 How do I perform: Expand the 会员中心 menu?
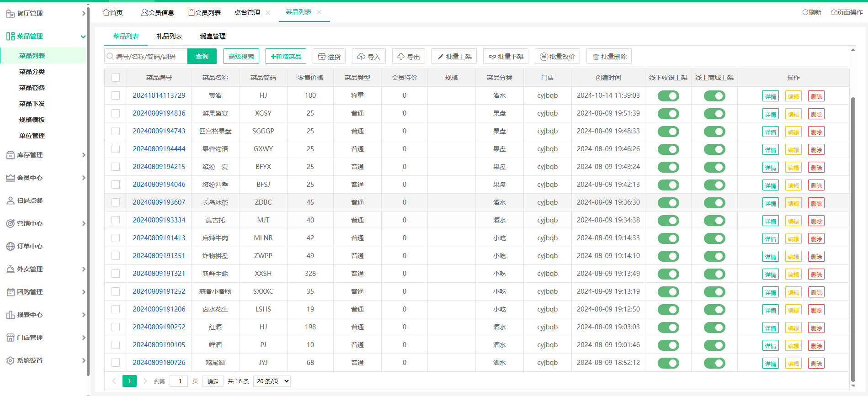click(x=83, y=178)
